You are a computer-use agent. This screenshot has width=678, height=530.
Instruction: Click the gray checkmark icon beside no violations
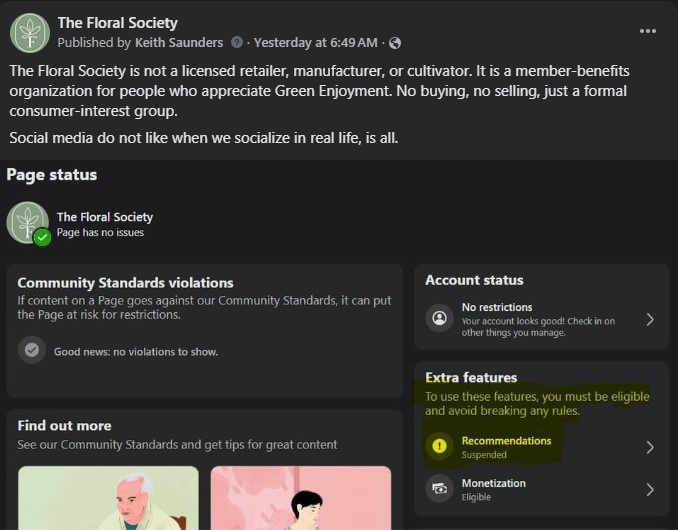point(32,350)
